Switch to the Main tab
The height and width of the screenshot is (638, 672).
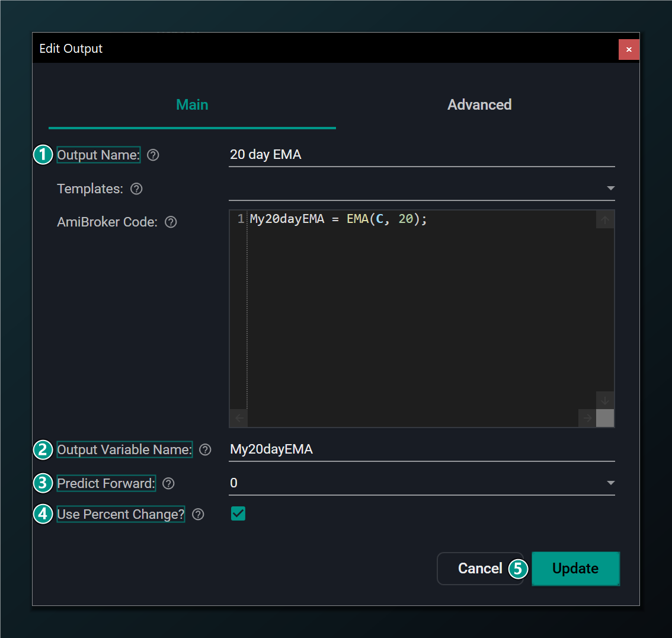coord(192,104)
